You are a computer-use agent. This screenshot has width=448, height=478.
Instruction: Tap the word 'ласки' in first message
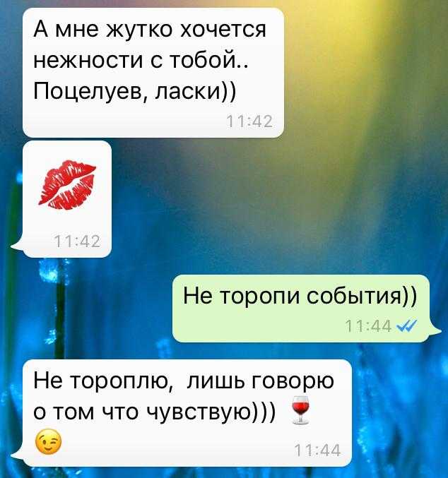(x=188, y=91)
